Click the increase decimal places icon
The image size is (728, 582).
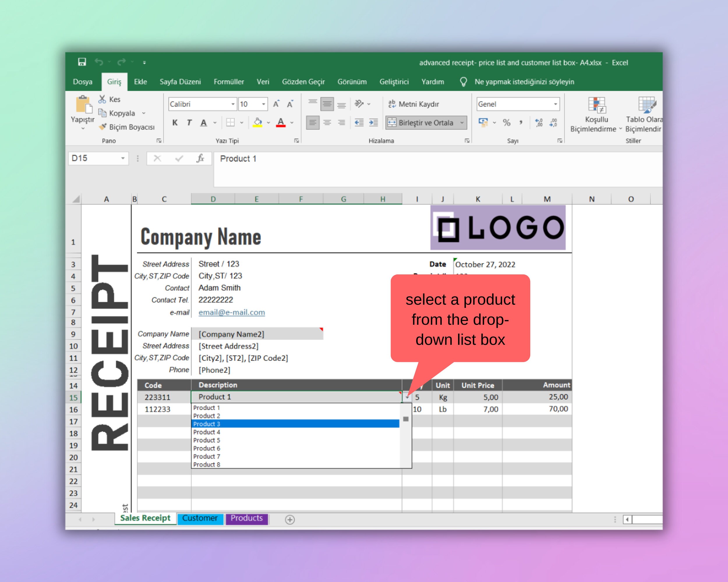click(x=539, y=123)
